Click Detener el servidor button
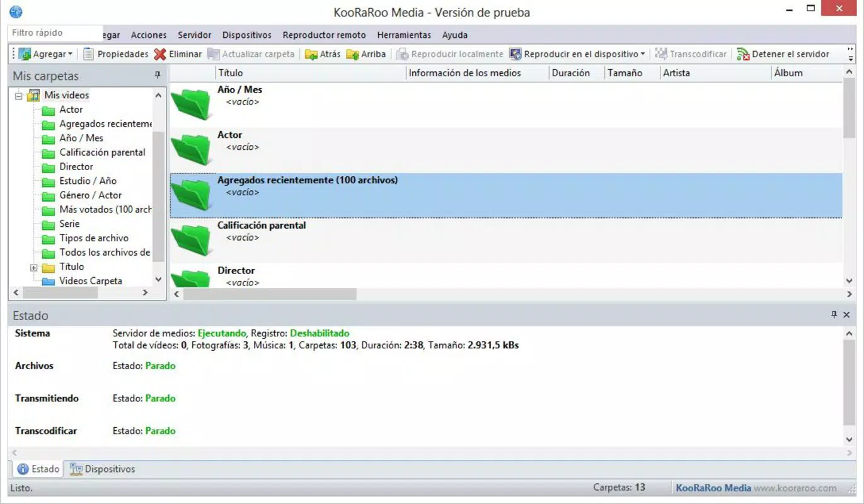Image resolution: width=864 pixels, height=504 pixels. tap(783, 54)
